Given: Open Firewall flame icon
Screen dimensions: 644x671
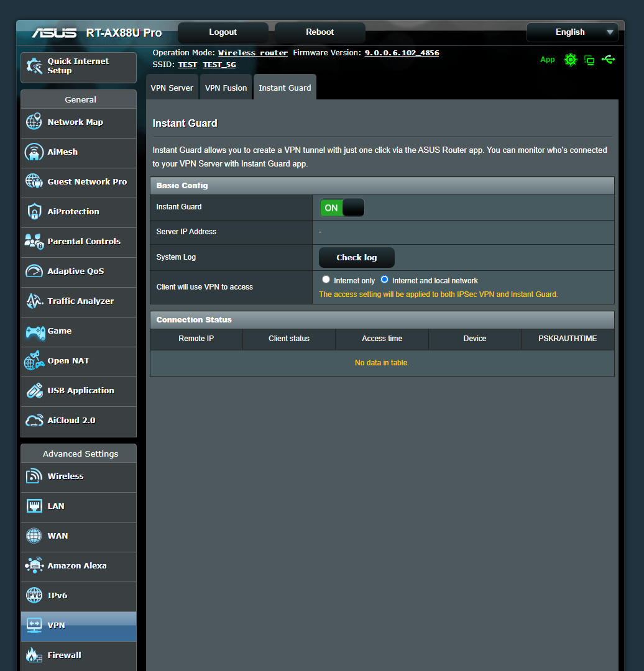Looking at the screenshot, I should tap(34, 655).
